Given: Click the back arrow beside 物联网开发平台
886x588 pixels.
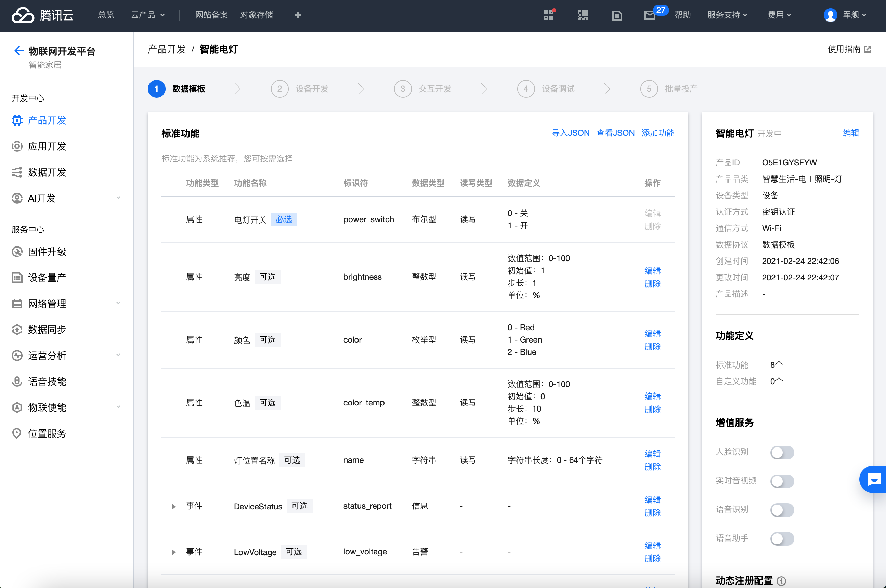Looking at the screenshot, I should (x=19, y=51).
